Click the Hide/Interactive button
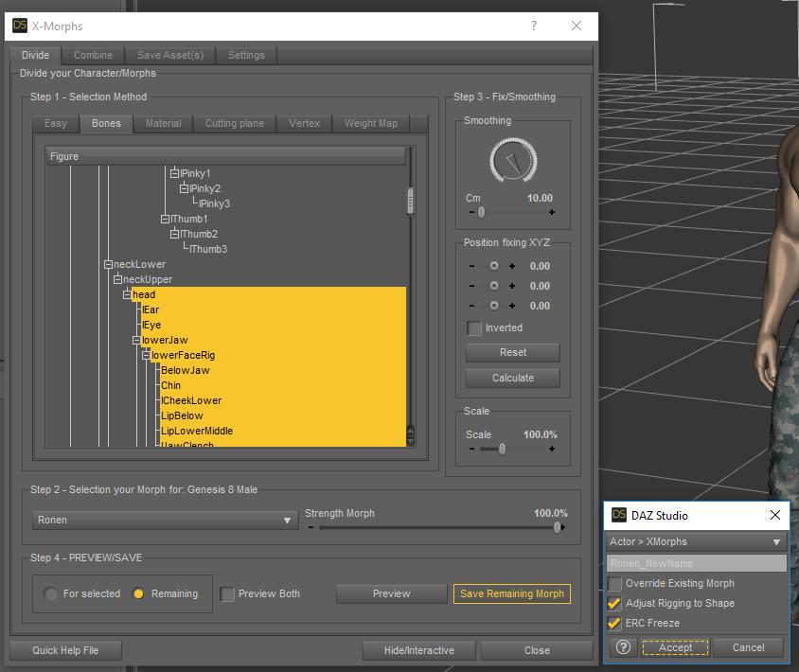The image size is (799, 672). 418,650
